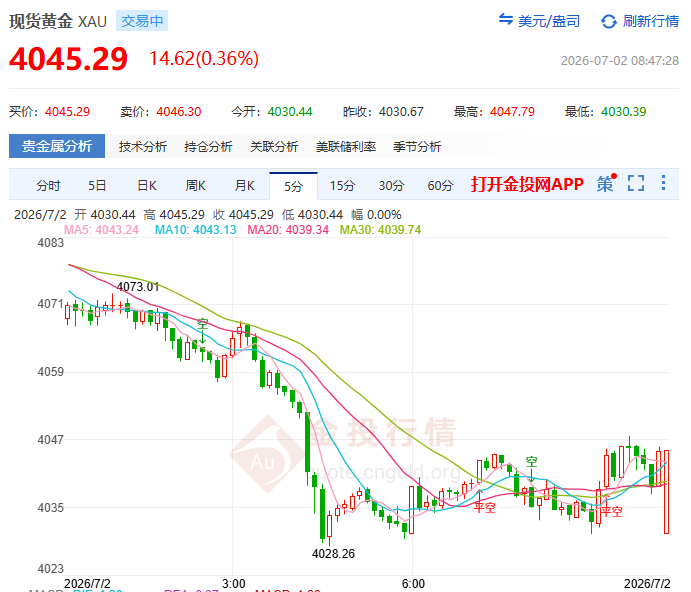Screen dimensions: 691x592
Task: Click the green 空 signal marker after 6:00
Action: pos(531,462)
